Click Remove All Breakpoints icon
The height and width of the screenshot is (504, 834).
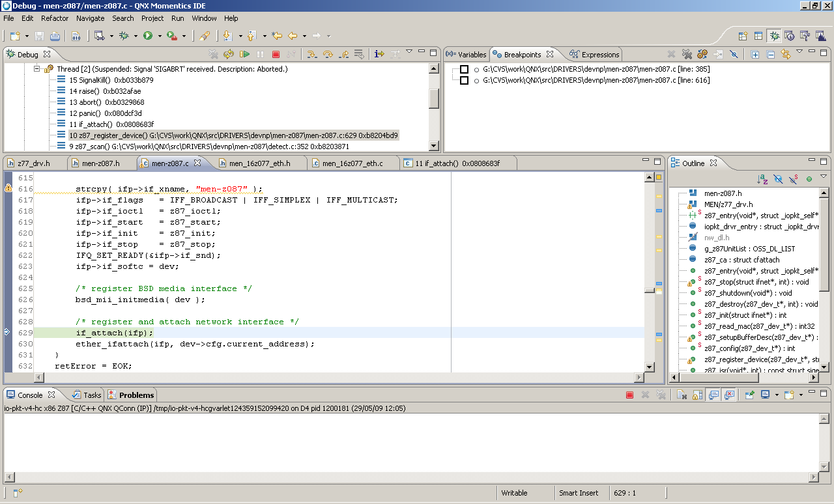[x=687, y=55]
